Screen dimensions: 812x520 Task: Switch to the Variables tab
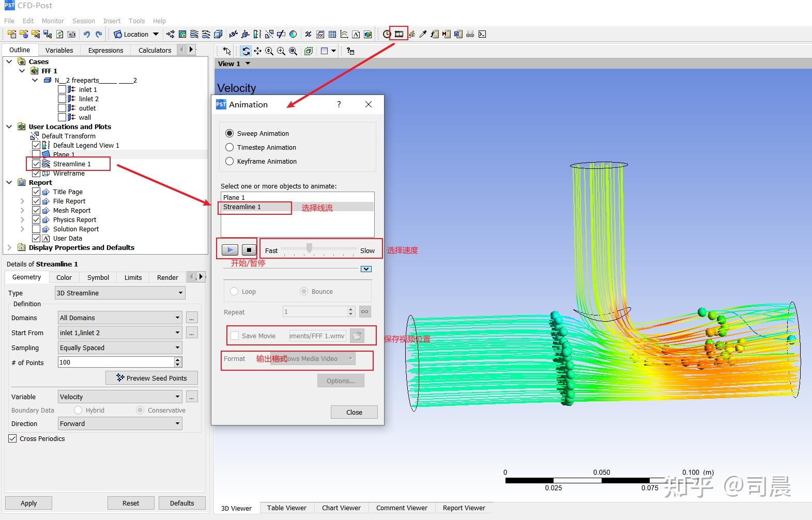[x=59, y=50]
